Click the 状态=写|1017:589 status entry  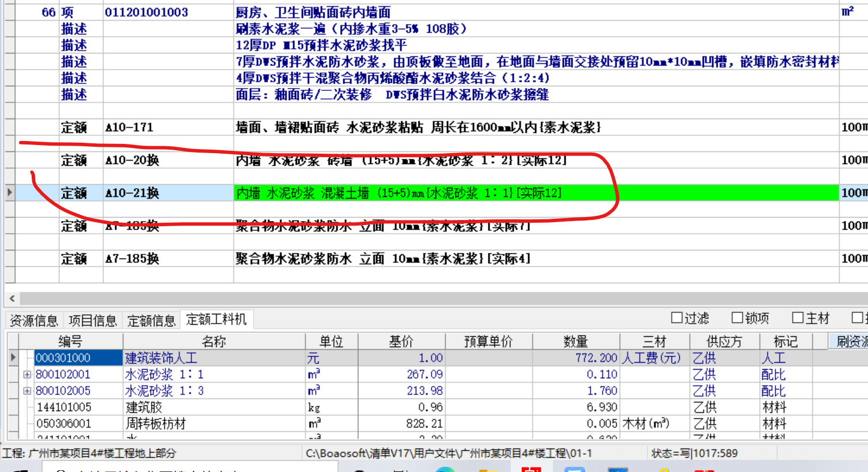pos(694,454)
